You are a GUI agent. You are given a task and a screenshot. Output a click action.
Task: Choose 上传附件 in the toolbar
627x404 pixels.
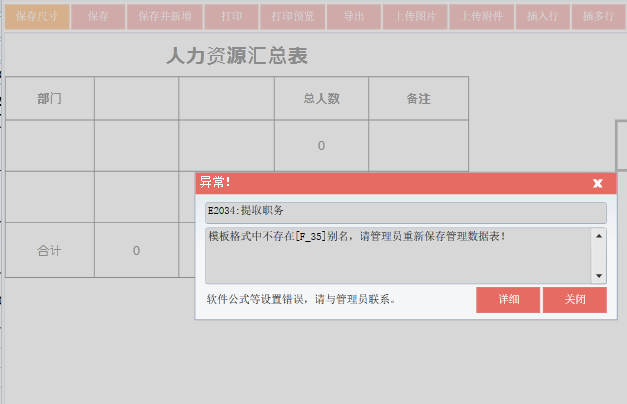tap(481, 17)
